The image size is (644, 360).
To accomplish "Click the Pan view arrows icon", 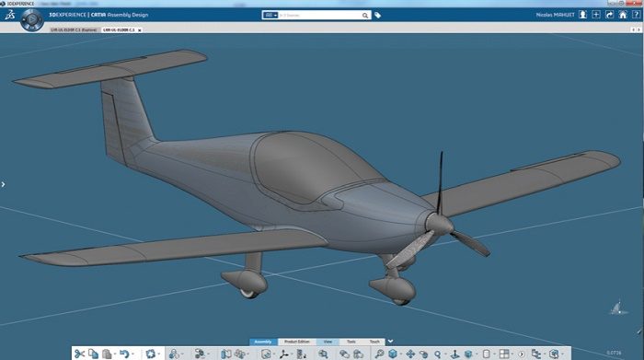I will point(410,354).
